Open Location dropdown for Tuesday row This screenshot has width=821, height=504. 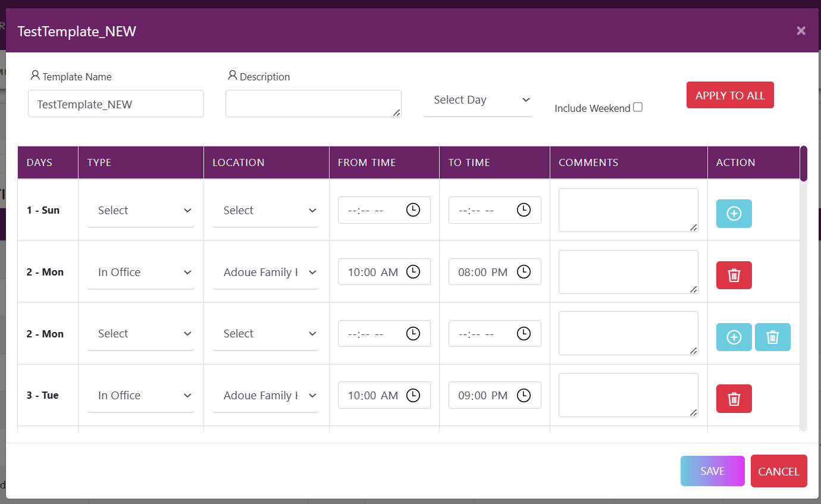tap(266, 396)
